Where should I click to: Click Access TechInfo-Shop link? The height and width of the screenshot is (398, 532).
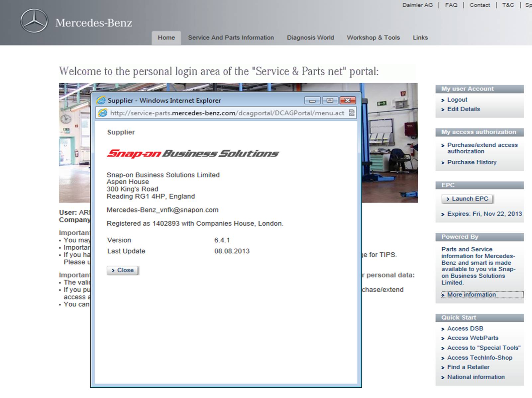479,358
